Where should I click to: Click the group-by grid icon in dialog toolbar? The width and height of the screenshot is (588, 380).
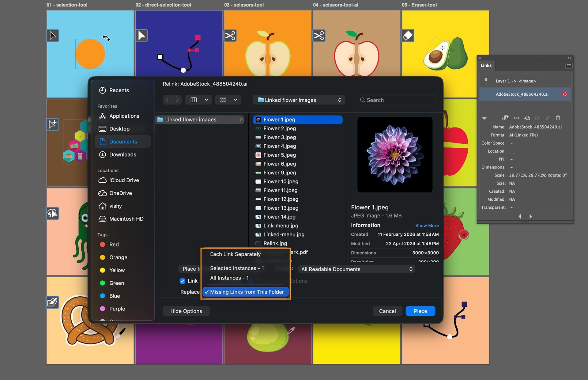(x=223, y=100)
